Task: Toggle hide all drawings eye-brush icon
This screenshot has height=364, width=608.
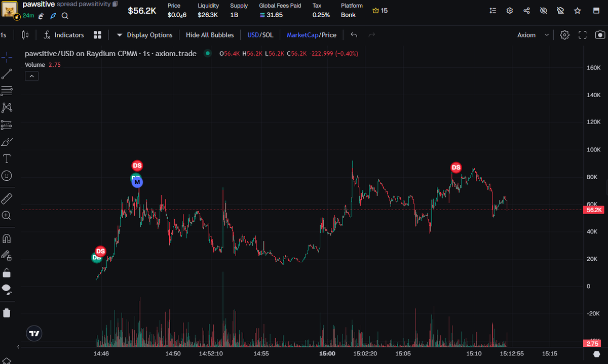Action: click(7, 290)
